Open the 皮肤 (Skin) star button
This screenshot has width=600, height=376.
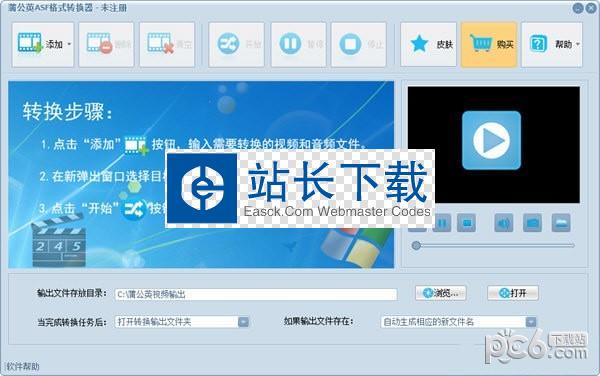[x=429, y=45]
